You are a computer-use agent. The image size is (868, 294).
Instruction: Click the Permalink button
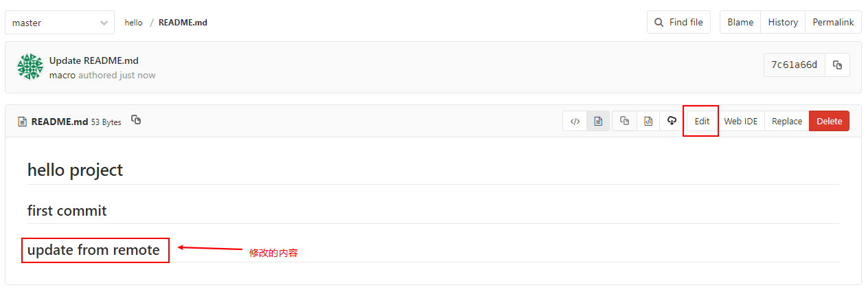(833, 22)
